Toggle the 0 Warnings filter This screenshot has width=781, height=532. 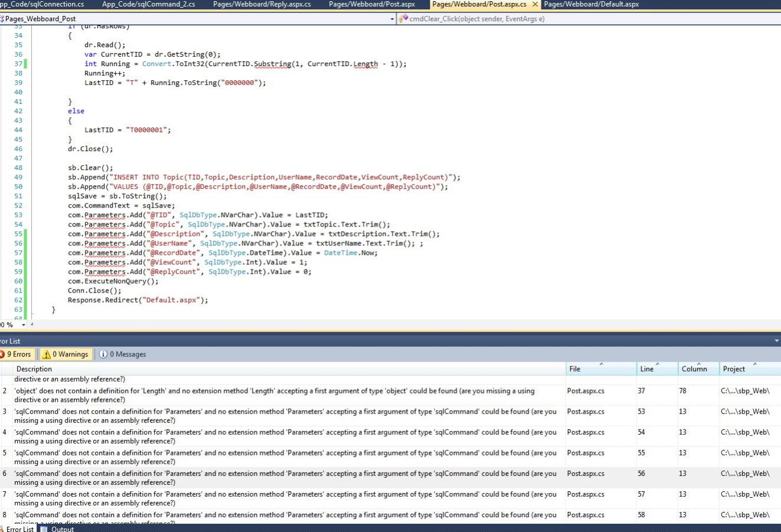tap(64, 354)
